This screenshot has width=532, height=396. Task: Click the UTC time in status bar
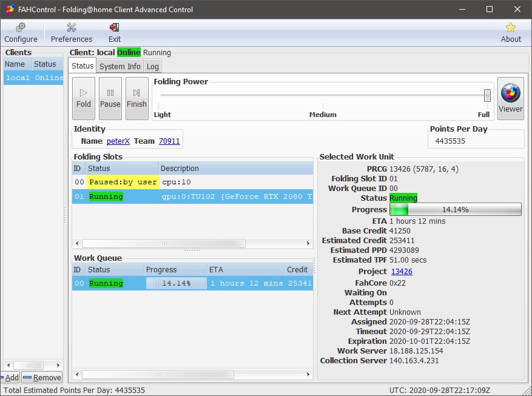(439, 390)
